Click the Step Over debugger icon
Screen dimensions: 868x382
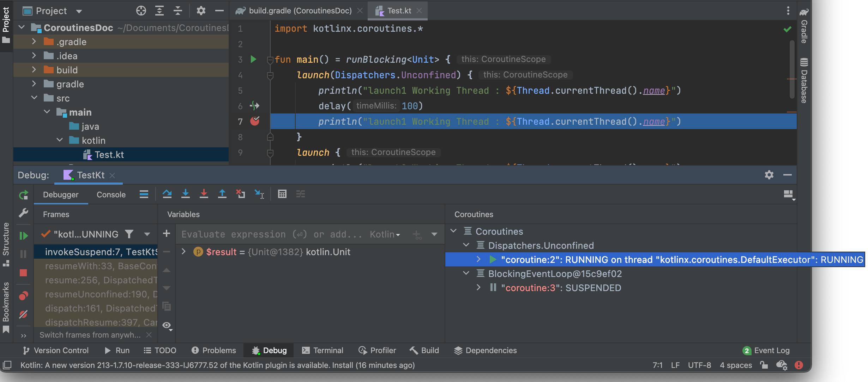pos(167,194)
